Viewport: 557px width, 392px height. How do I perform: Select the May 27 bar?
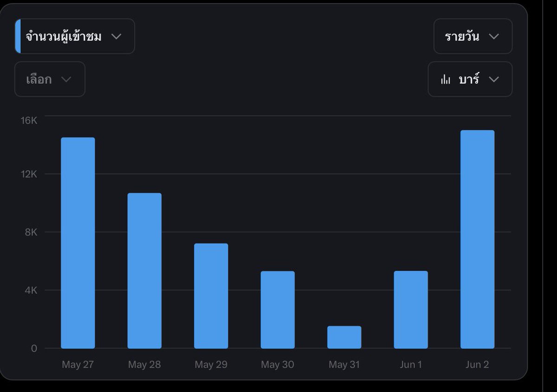click(78, 243)
